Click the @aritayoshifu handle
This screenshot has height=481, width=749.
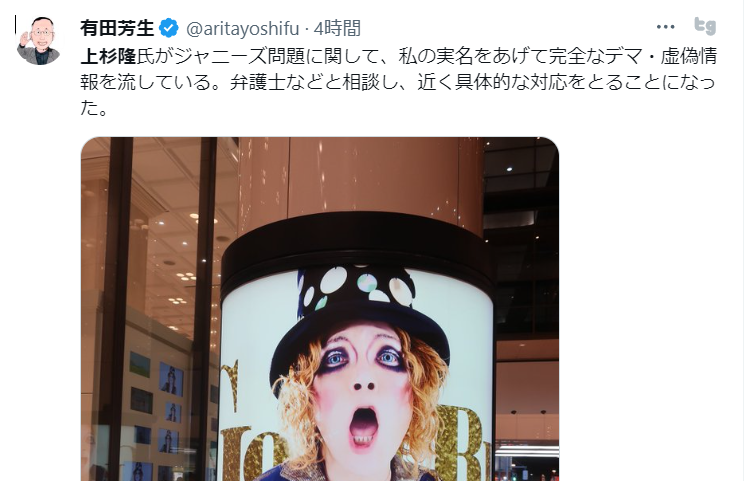(x=242, y=29)
